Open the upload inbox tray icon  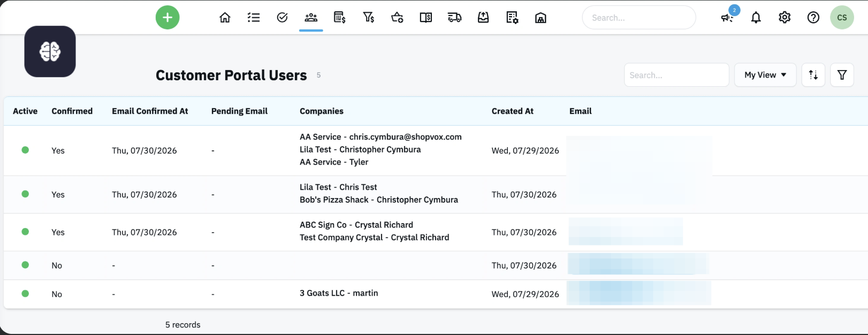(483, 18)
